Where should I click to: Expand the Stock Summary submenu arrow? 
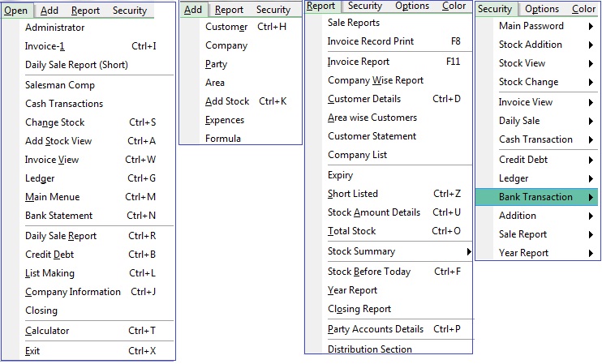click(x=469, y=251)
